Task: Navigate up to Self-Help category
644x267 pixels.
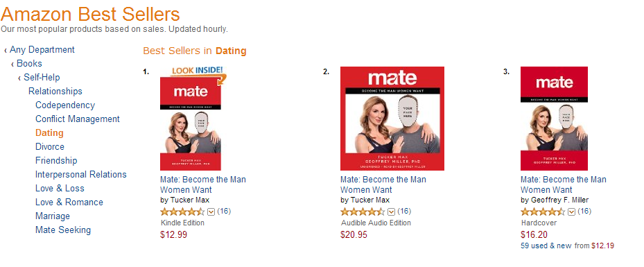Action: 42,77
